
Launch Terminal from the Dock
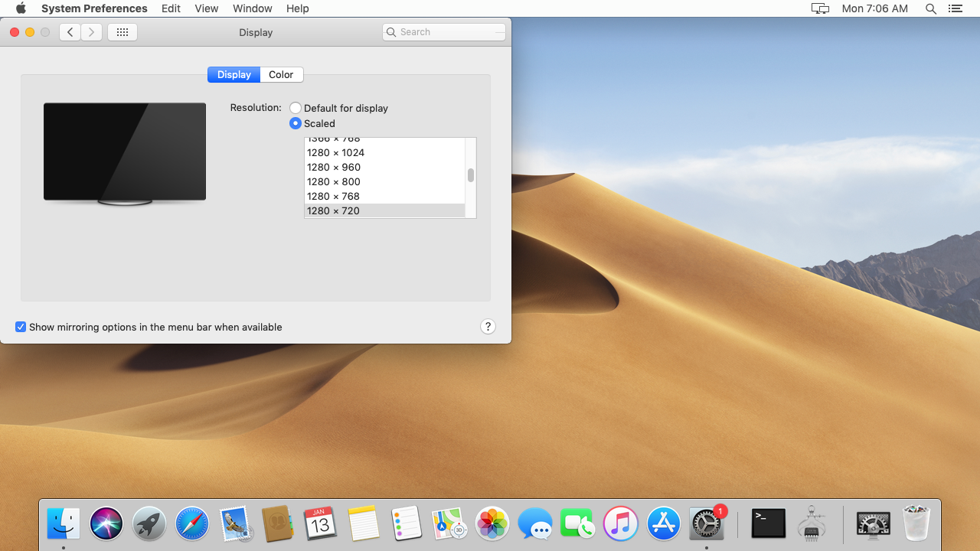point(768,524)
